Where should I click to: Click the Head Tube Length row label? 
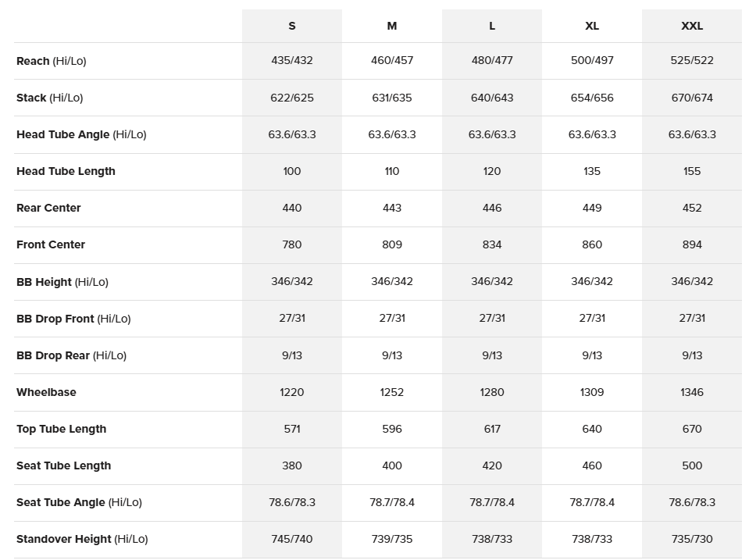tap(66, 171)
